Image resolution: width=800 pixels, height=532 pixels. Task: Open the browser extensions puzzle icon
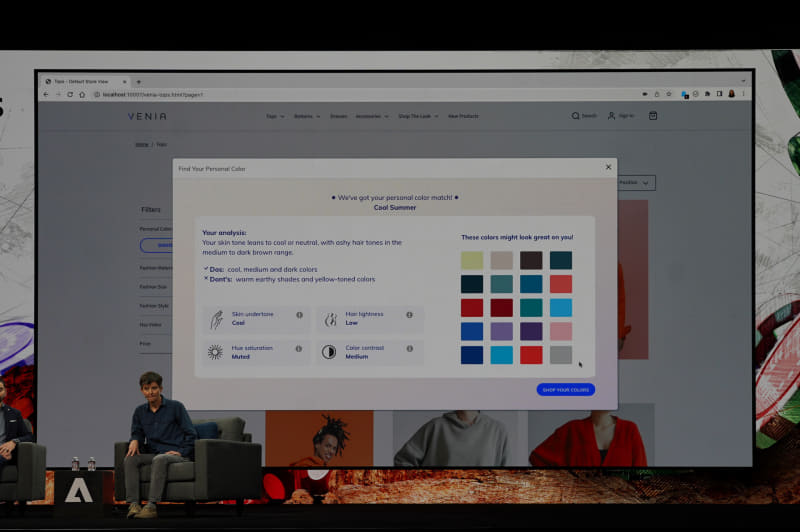click(x=707, y=94)
